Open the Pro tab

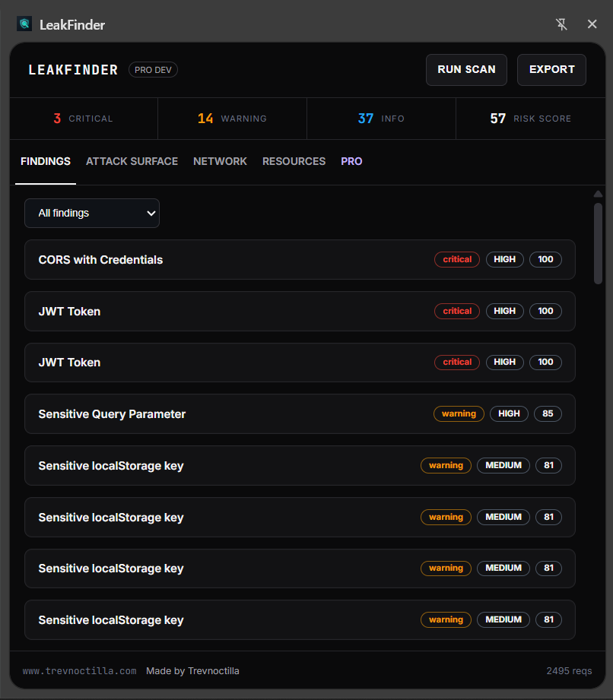click(351, 162)
